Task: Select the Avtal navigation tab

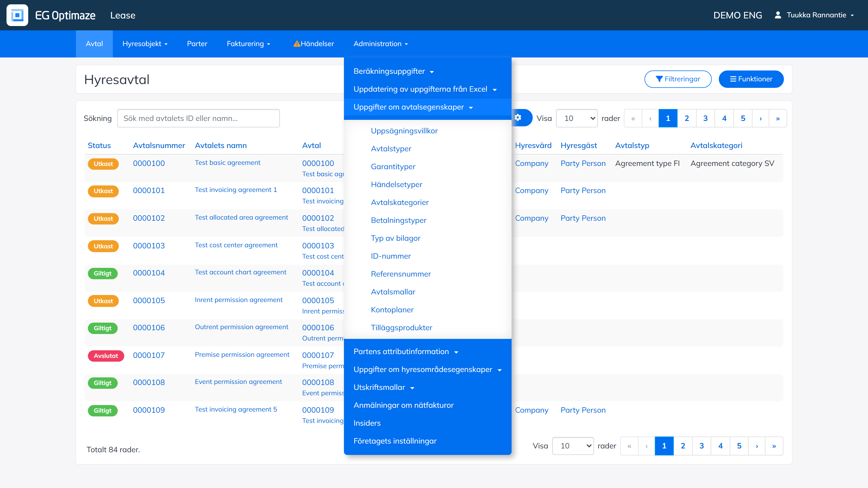Action: coord(94,44)
